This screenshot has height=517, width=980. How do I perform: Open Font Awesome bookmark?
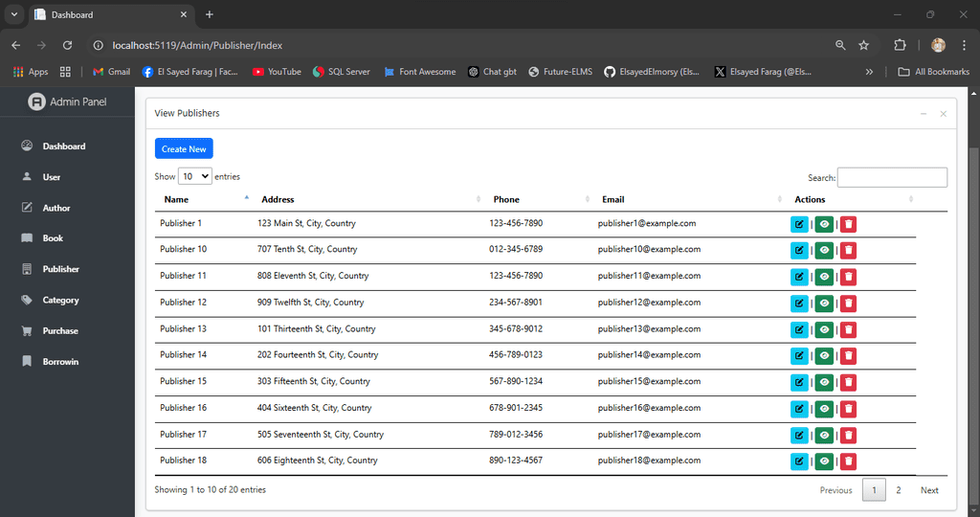point(420,72)
